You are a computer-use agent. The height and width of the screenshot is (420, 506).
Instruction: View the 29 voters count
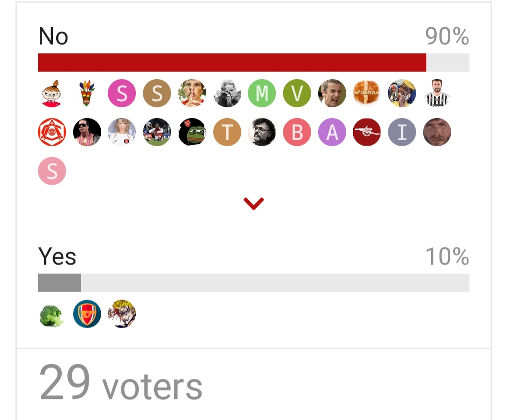[121, 382]
